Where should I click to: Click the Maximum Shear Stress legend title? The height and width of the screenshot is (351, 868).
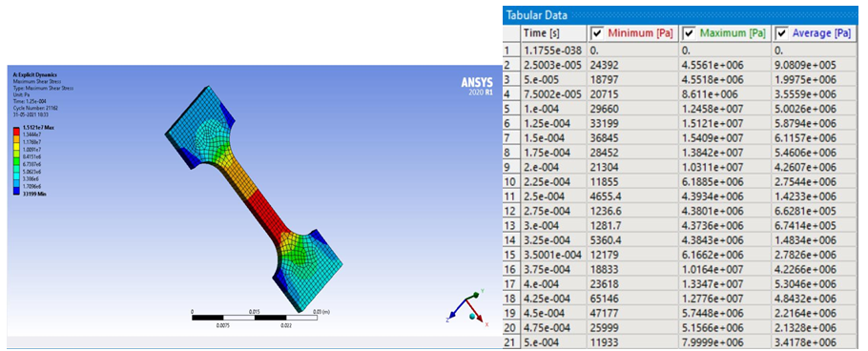click(35, 80)
